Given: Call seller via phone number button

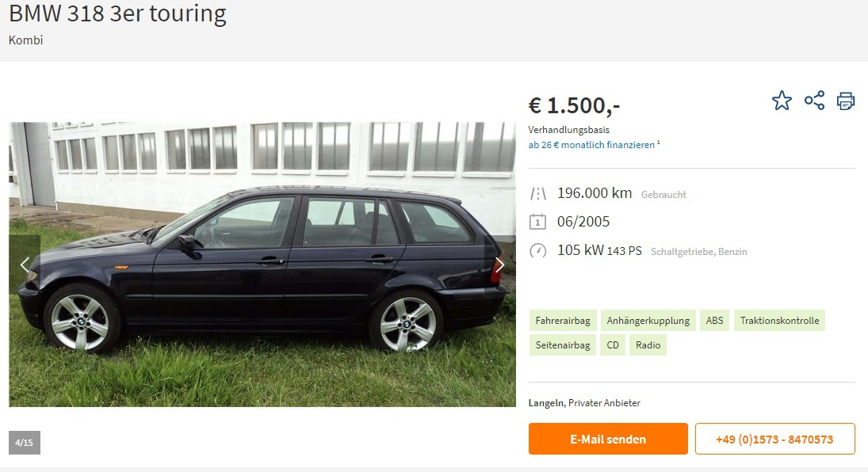Looking at the screenshot, I should pyautogui.click(x=774, y=439).
